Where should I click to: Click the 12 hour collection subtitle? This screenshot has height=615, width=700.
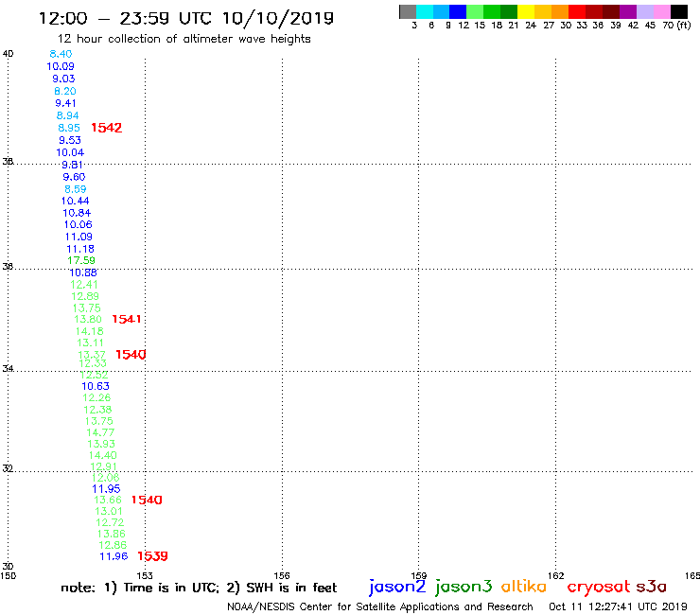tap(184, 39)
